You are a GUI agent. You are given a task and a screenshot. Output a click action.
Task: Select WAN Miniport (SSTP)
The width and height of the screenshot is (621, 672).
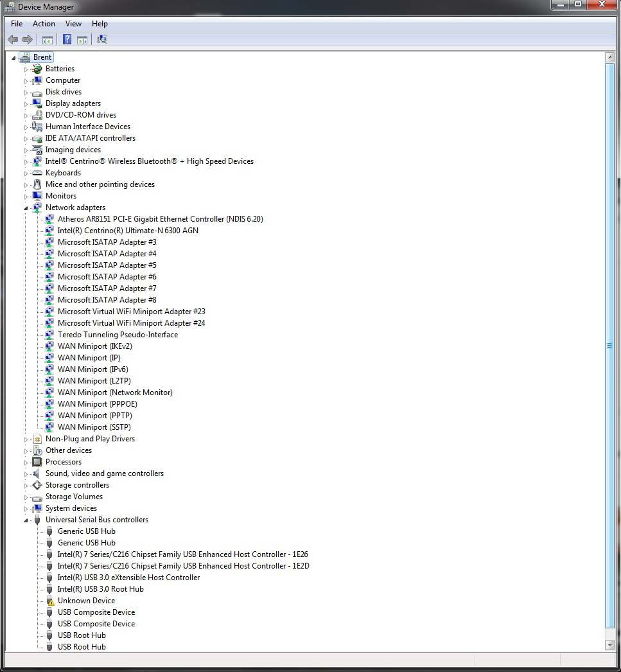pyautogui.click(x=94, y=427)
